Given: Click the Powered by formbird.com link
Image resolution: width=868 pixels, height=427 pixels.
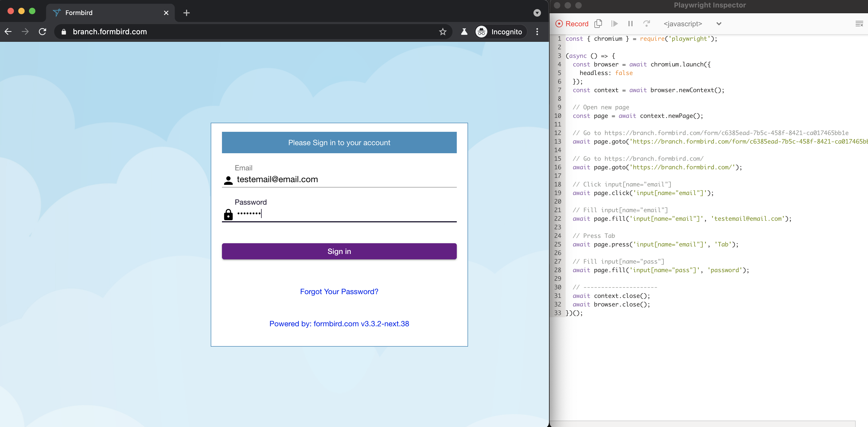Looking at the screenshot, I should pos(339,324).
